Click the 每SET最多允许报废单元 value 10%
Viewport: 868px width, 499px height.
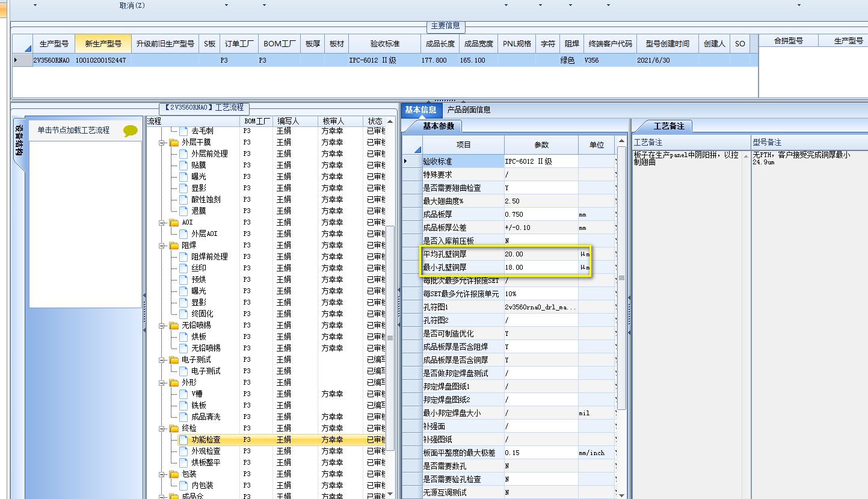click(x=541, y=294)
